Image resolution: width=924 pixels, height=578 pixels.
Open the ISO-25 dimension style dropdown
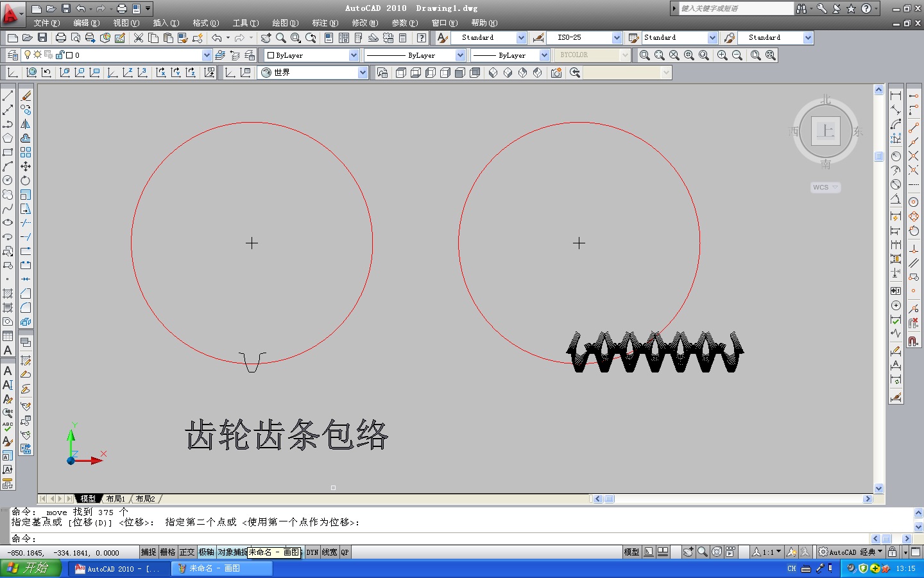tap(617, 38)
